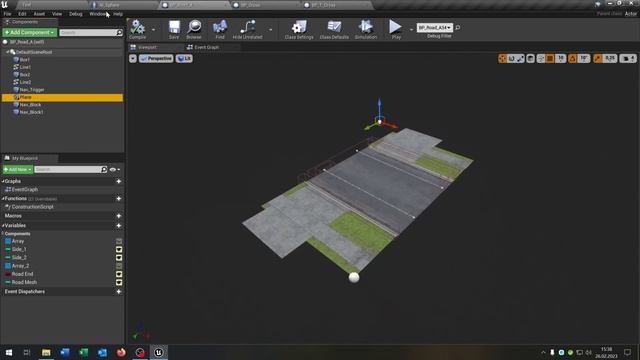Click the Save toolbar icon
Image resolution: width=640 pixels, height=360 pixels.
coord(174,29)
